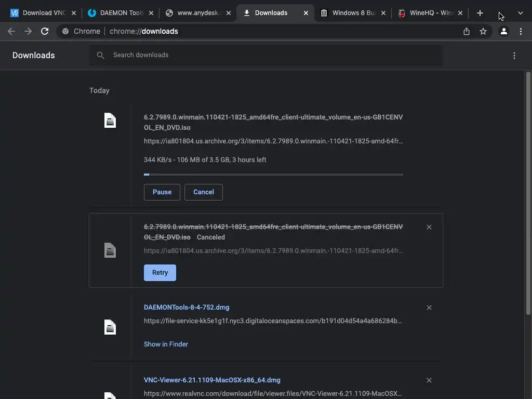Image resolution: width=532 pixels, height=399 pixels.
Task: Open Chrome's three-dot main menu
Action: click(521, 31)
